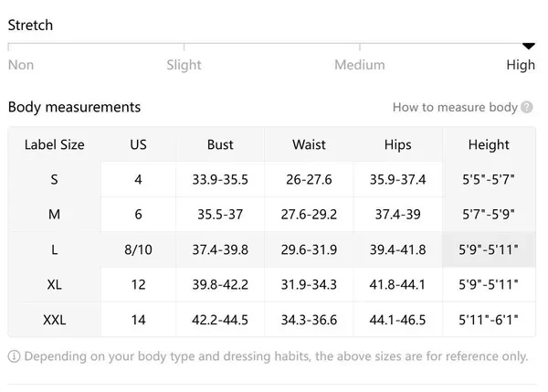
Task: Click the info icon beside the disclaimer
Action: [x=14, y=356]
